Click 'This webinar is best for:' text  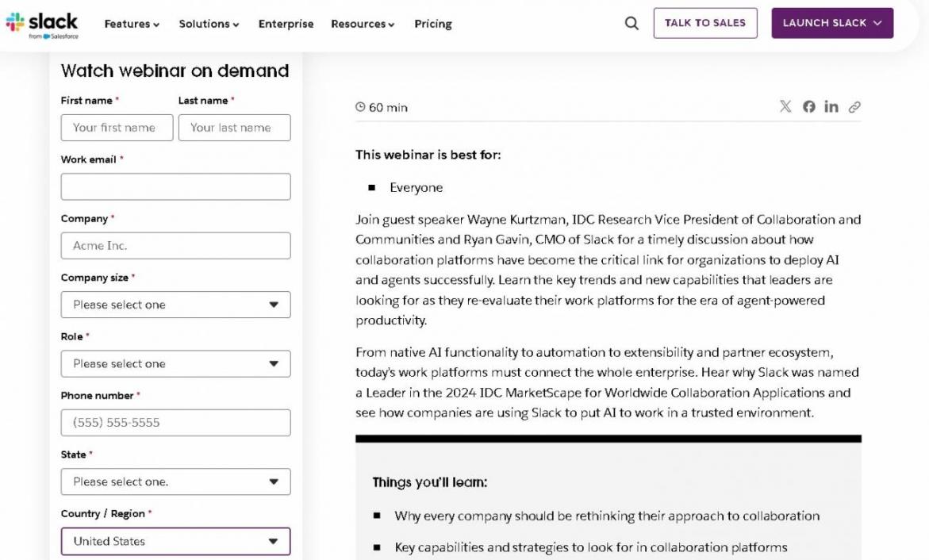tap(428, 155)
